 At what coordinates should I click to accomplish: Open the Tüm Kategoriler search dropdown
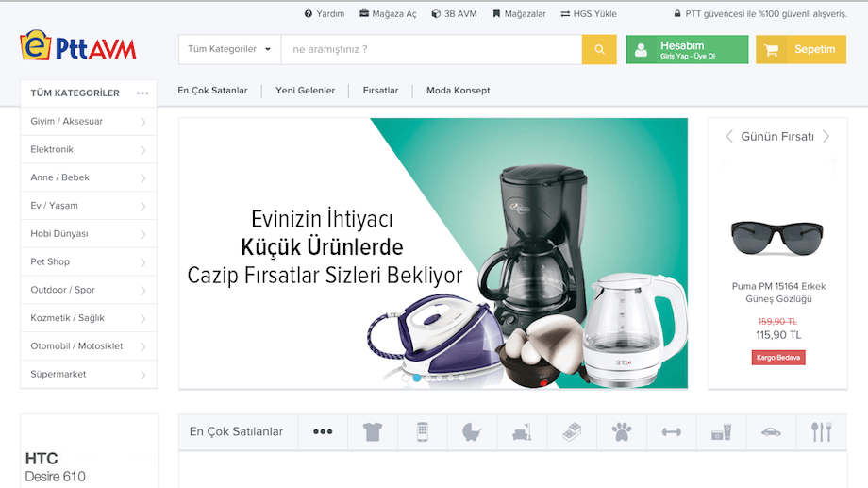[x=229, y=49]
